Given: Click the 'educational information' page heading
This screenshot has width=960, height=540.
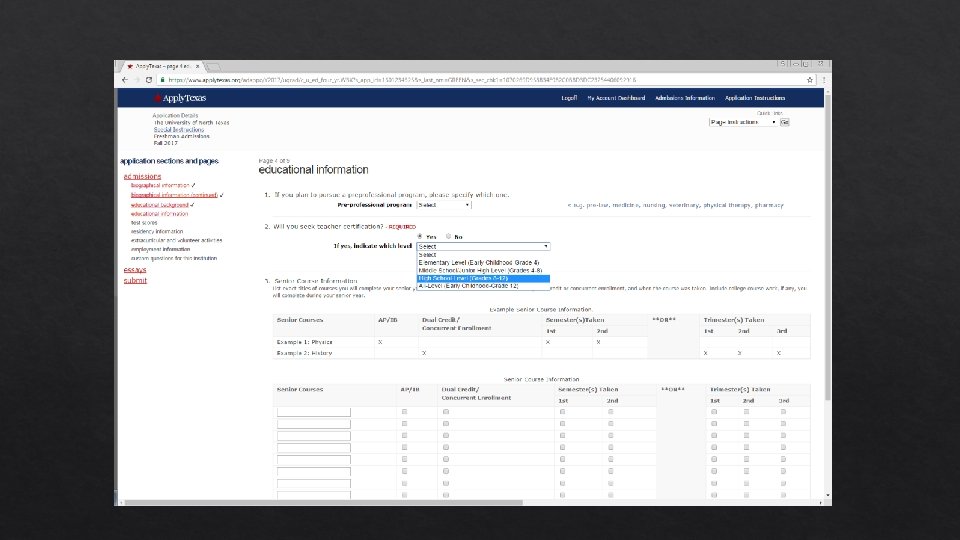Looking at the screenshot, I should (313, 170).
